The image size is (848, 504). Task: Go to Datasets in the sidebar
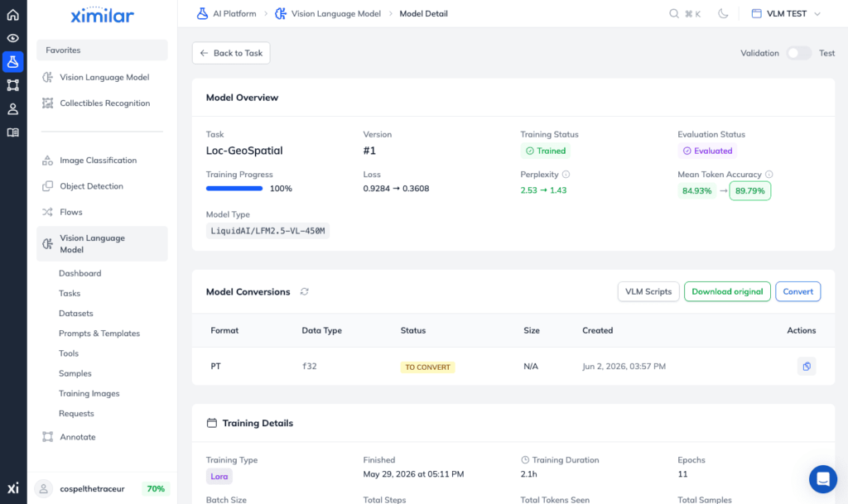75,314
